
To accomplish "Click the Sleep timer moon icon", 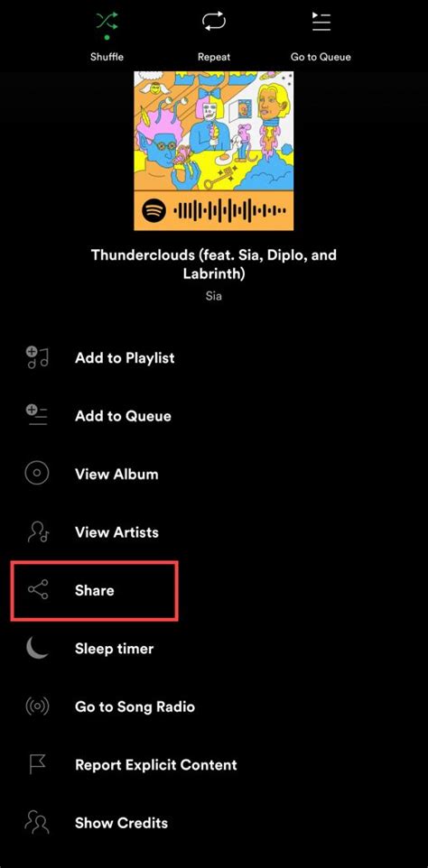I will point(37,648).
